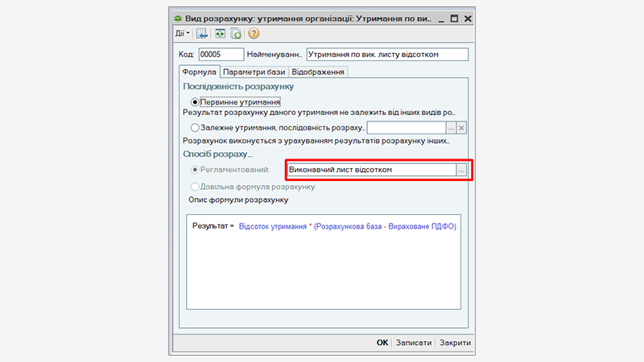Switch to the Відображення tab
644x362 pixels.
[x=318, y=72]
